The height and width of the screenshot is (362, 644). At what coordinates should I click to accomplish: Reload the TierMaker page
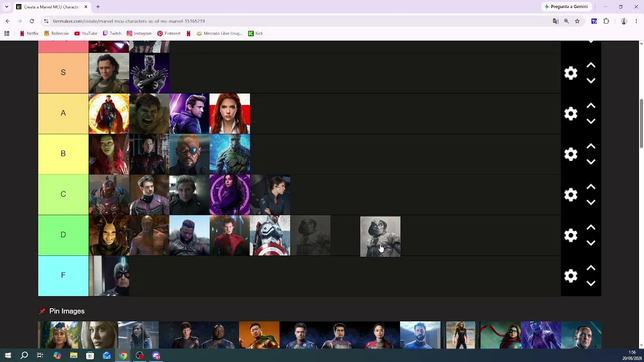pyautogui.click(x=32, y=21)
